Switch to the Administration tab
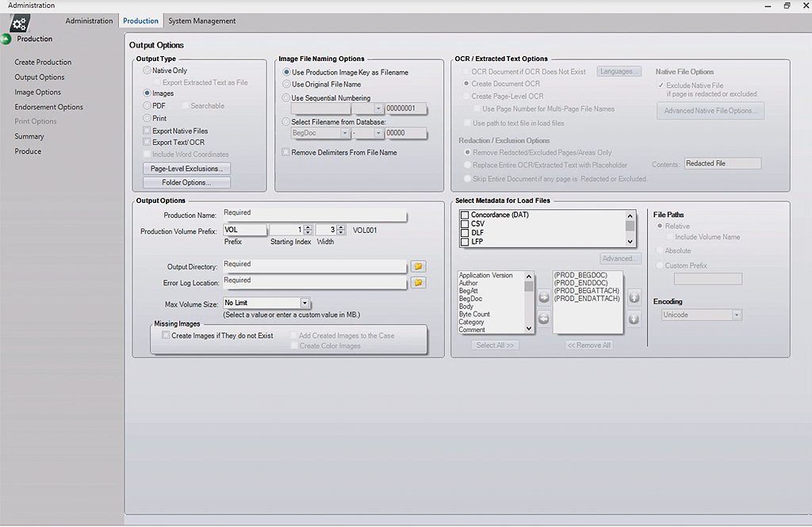Screen dimensions: 812x527 [88, 21]
